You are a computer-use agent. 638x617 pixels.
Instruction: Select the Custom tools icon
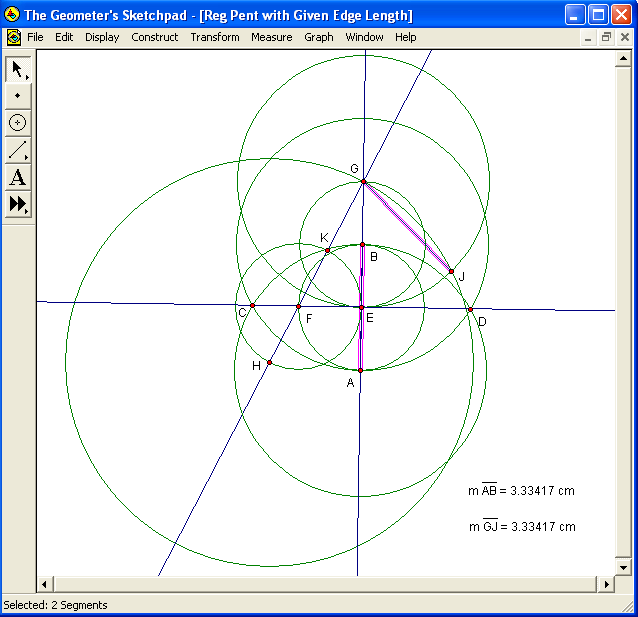(17, 204)
